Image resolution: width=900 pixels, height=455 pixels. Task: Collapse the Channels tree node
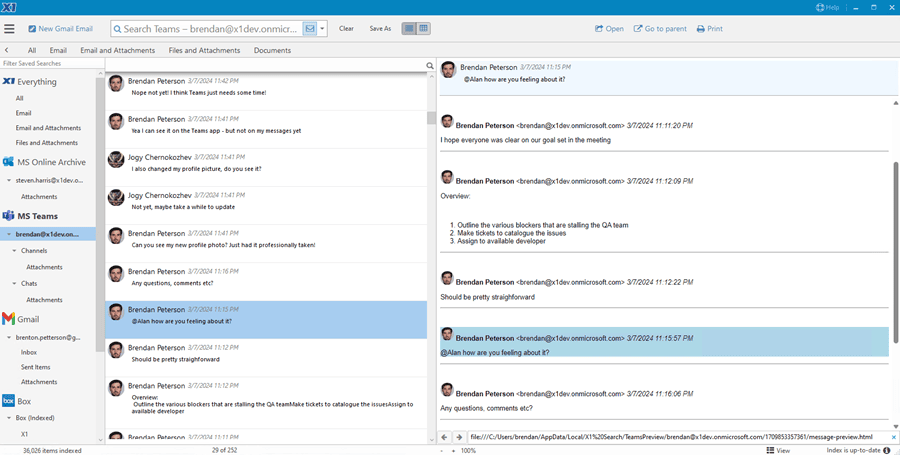15,251
